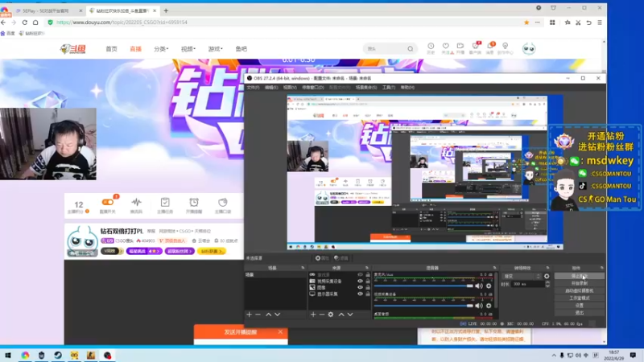Click OBS Studio icon in the taskbar
This screenshot has height=362, width=644.
click(108, 356)
